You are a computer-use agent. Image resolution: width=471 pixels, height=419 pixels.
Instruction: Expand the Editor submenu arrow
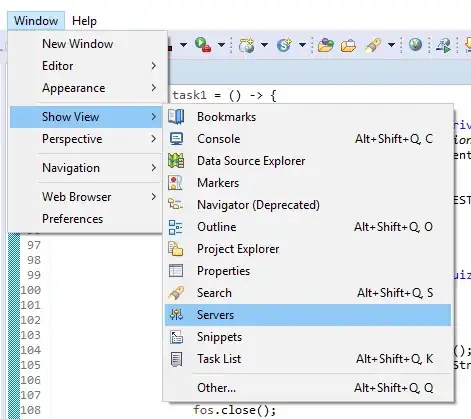click(x=153, y=66)
